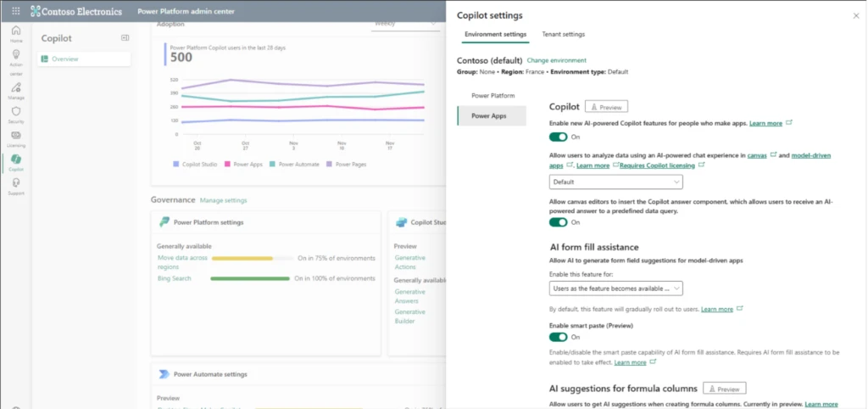Image resolution: width=868 pixels, height=409 pixels.
Task: Click the Overview page icon
Action: click(x=44, y=59)
